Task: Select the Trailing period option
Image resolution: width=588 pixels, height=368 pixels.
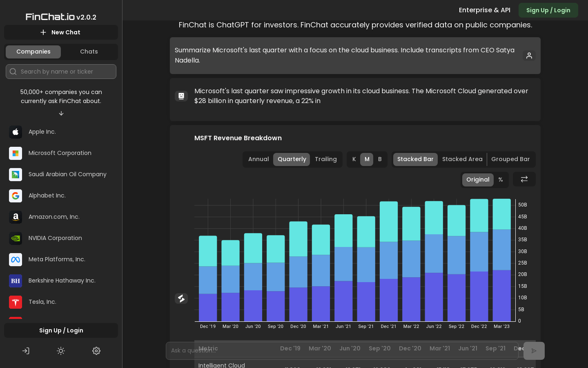Action: point(326,159)
